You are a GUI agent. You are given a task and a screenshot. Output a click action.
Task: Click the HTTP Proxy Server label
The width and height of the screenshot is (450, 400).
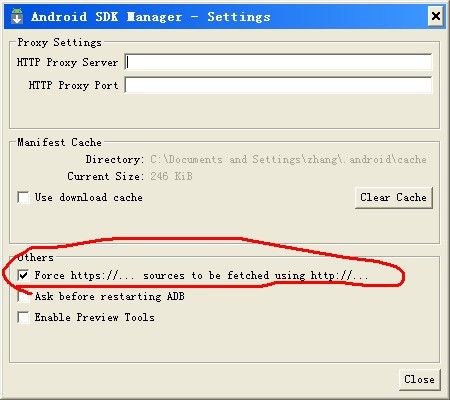[67, 62]
